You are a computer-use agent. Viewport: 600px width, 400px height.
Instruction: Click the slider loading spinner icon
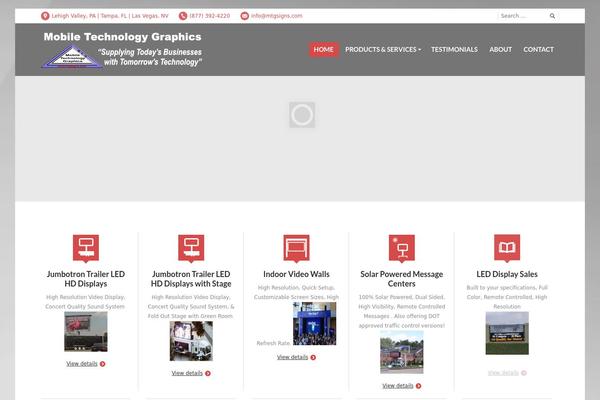coord(302,115)
